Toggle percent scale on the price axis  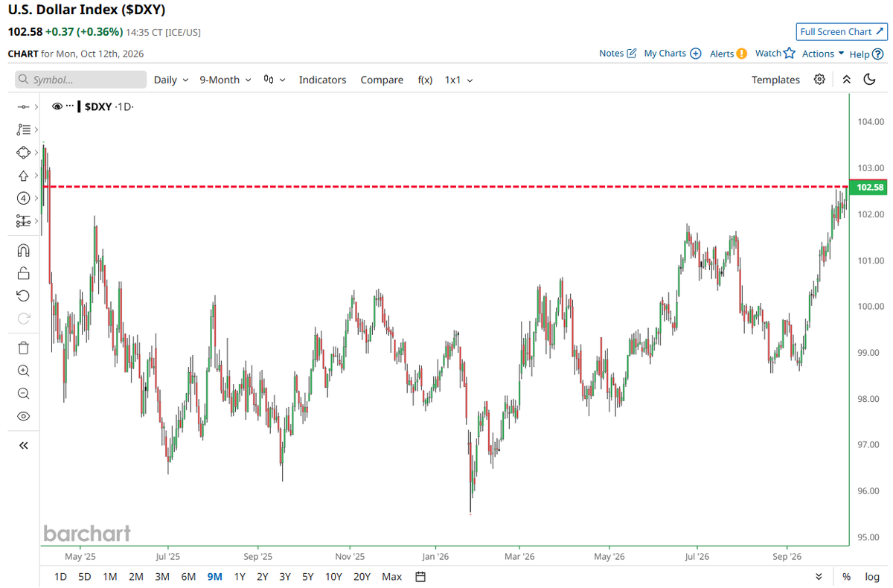(x=846, y=577)
